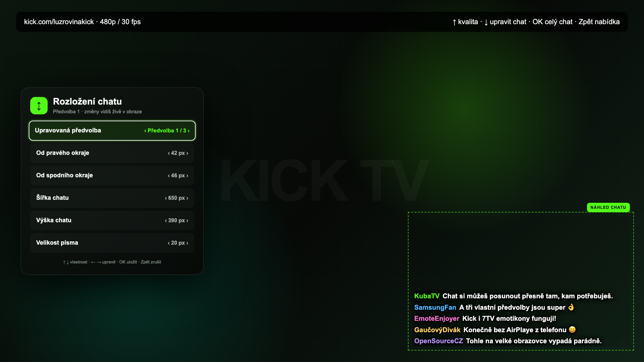This screenshot has height=362, width=644.
Task: Click OK celý chat in the top bar
Action: point(552,22)
